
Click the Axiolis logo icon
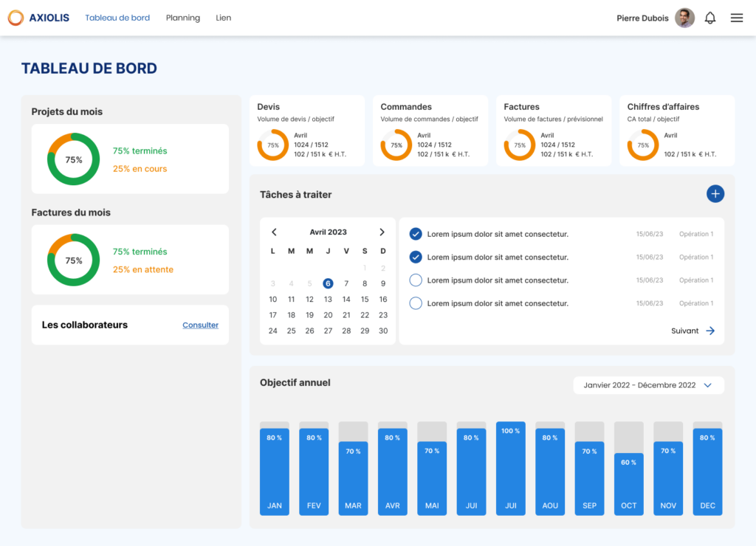tap(16, 18)
